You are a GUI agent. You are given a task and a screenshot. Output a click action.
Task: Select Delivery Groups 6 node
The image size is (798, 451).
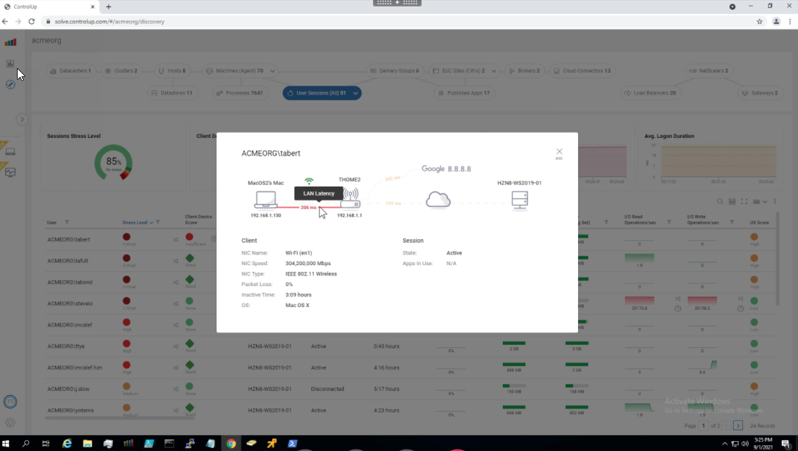pos(394,71)
